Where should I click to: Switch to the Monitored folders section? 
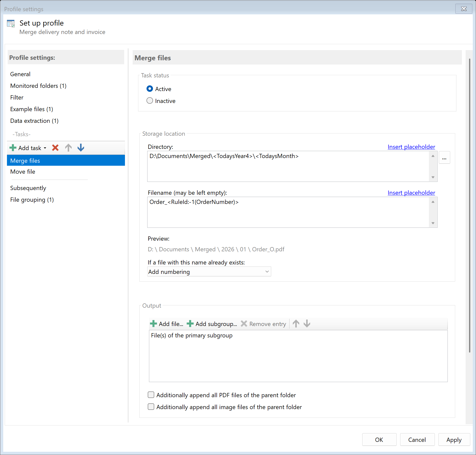click(x=38, y=86)
